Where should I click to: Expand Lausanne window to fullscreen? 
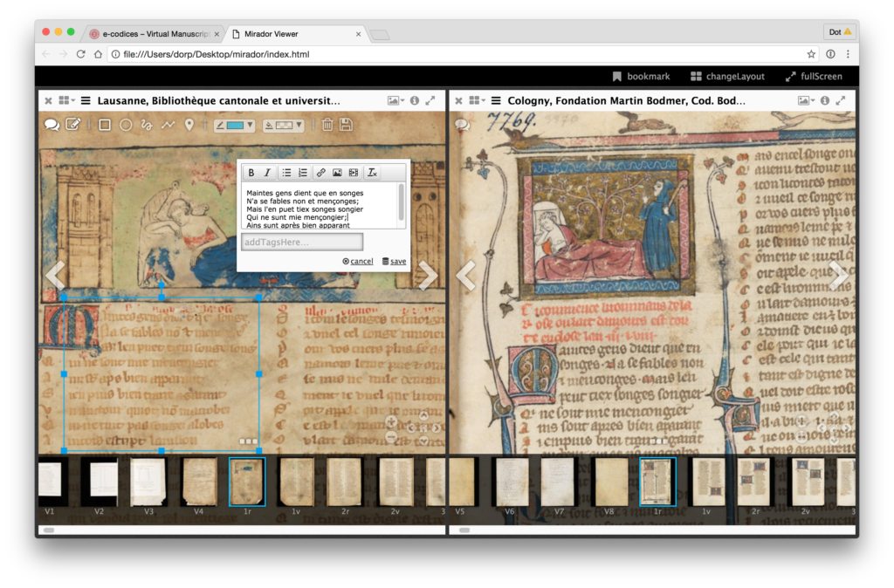tap(430, 100)
